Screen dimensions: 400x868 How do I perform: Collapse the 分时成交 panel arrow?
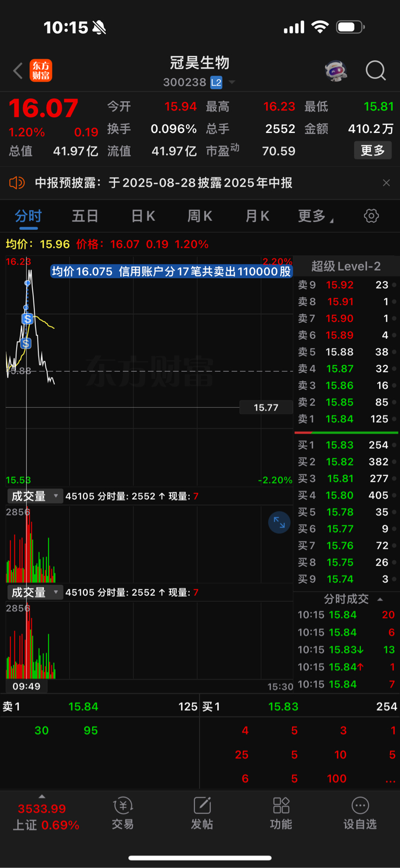coord(380,599)
